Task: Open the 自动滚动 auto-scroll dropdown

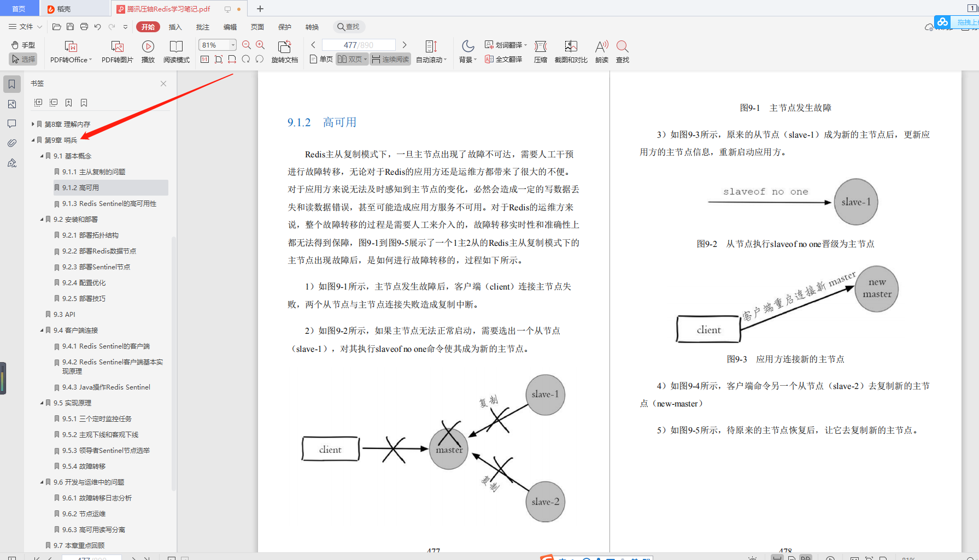Action: pos(431,52)
